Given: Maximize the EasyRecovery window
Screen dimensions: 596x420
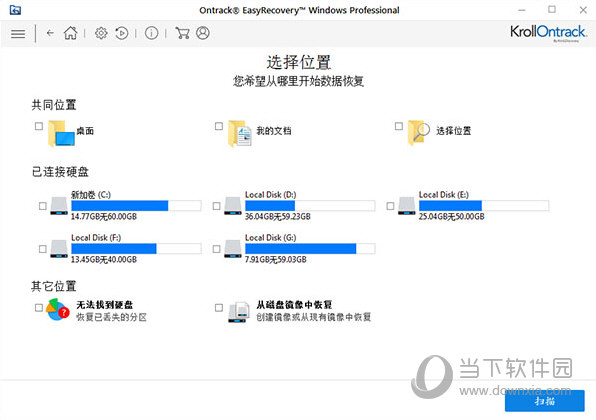Looking at the screenshot, I should point(552,10).
